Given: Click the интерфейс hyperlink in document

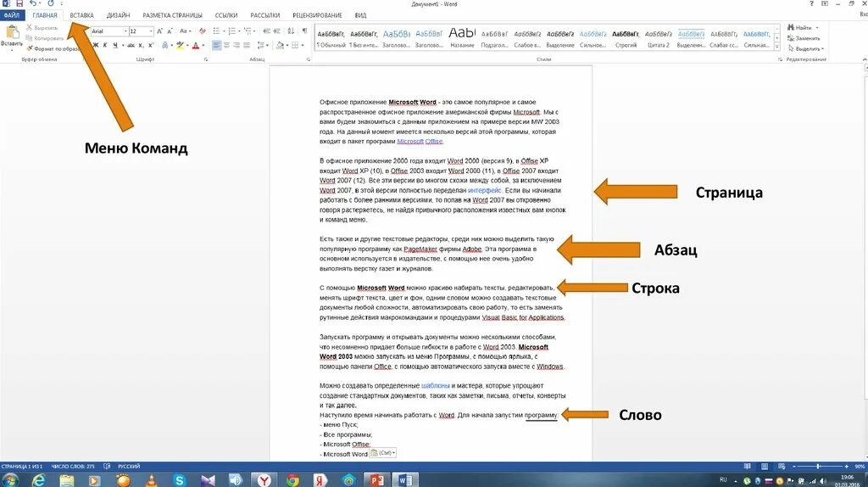Looking at the screenshot, I should (x=484, y=190).
